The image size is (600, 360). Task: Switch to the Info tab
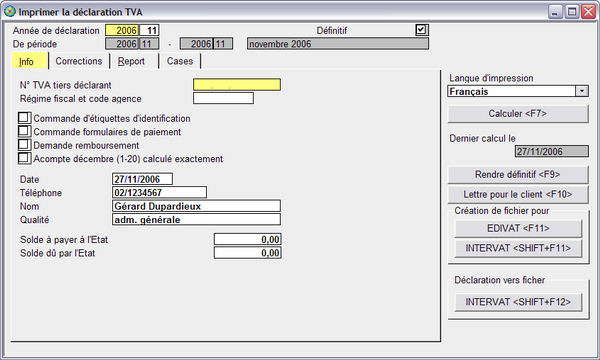tap(30, 61)
